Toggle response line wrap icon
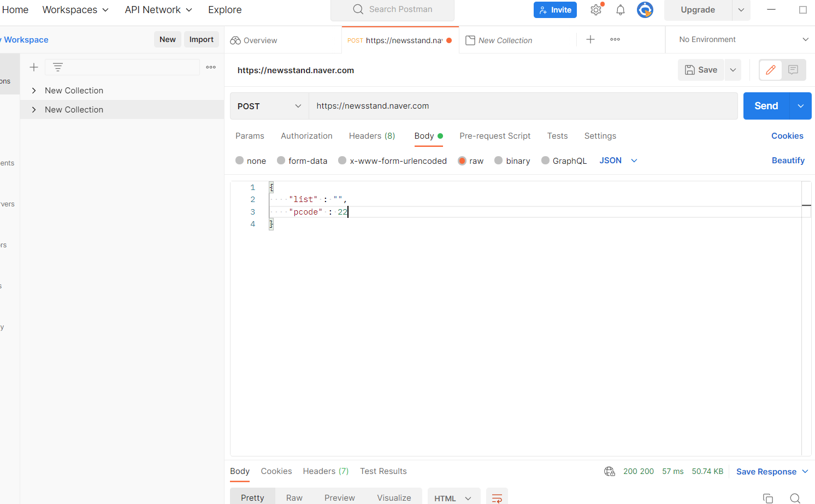The width and height of the screenshot is (815, 504). coord(497,498)
